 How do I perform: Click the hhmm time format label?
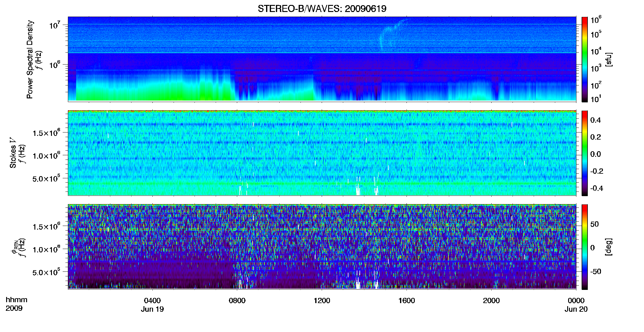point(17,300)
